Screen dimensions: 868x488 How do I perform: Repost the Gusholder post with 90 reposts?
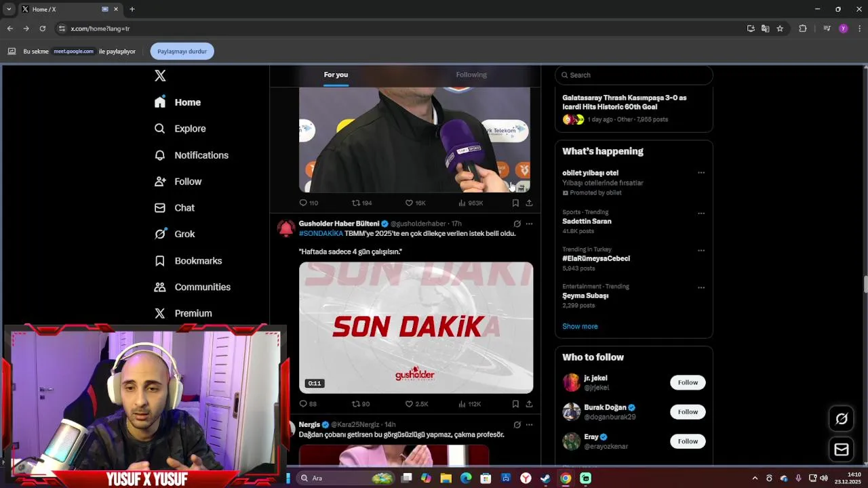coord(361,404)
